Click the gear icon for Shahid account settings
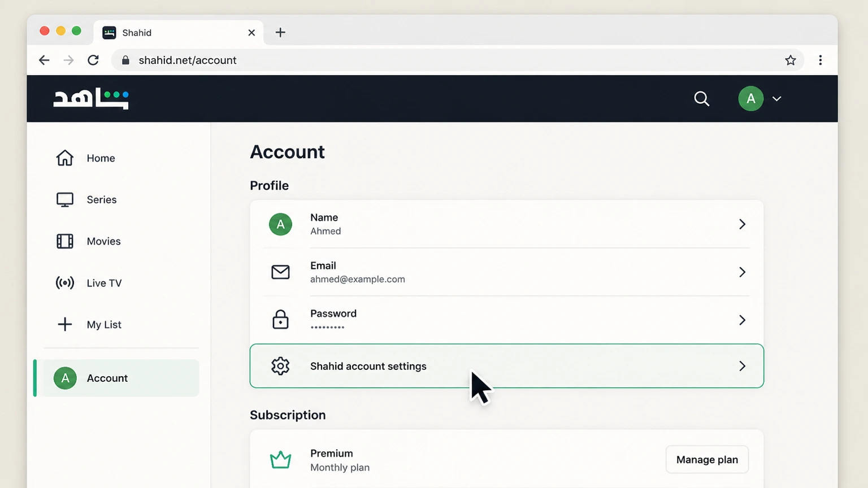The width and height of the screenshot is (868, 488). [280, 366]
